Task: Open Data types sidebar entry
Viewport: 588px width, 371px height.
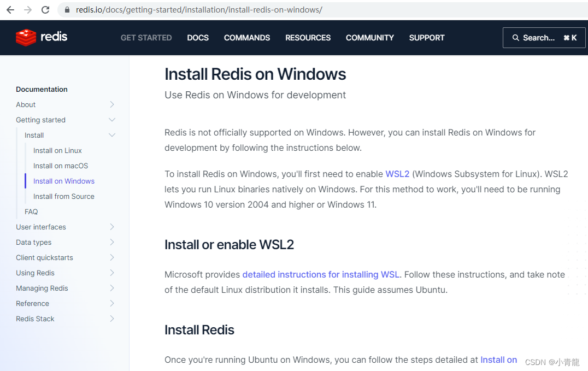Action: click(x=33, y=243)
